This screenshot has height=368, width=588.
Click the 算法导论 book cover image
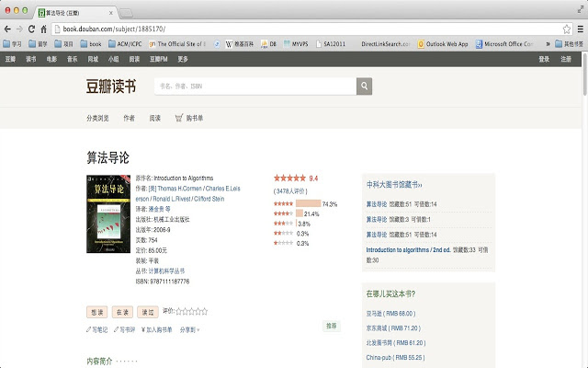pyautogui.click(x=108, y=213)
